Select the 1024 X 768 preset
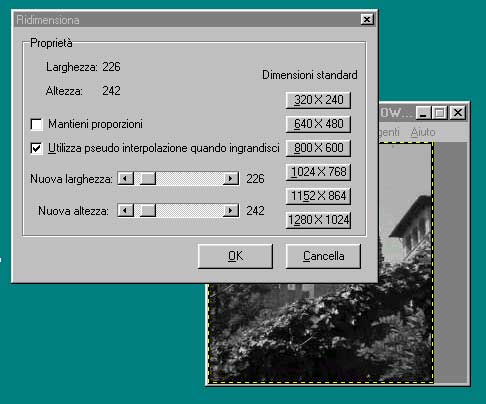 318,172
